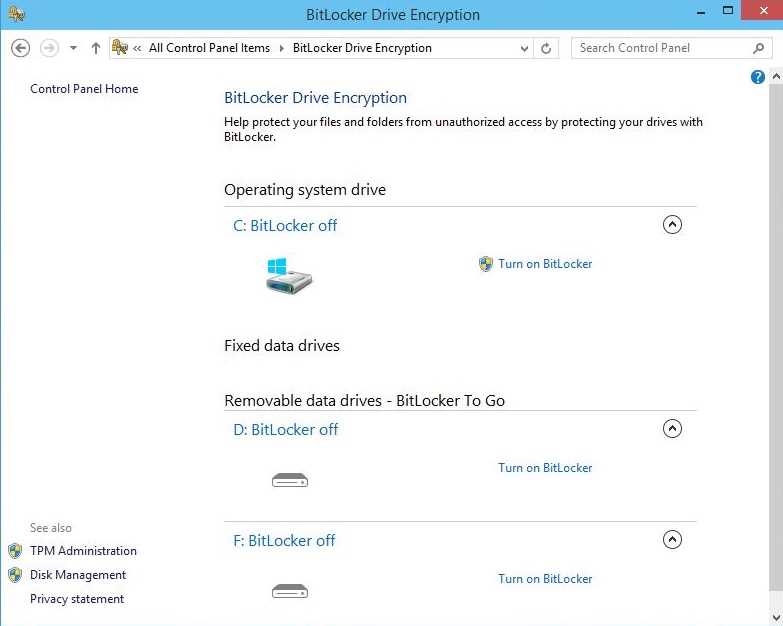Screen dimensions: 783x626
Task: Click the Refresh button in address bar
Action: (546, 48)
